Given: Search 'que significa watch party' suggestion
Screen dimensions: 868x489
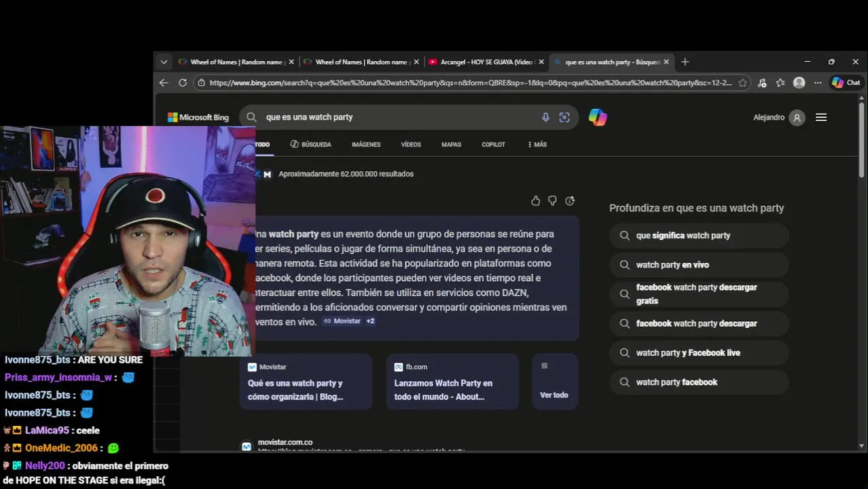Looking at the screenshot, I should pyautogui.click(x=699, y=236).
